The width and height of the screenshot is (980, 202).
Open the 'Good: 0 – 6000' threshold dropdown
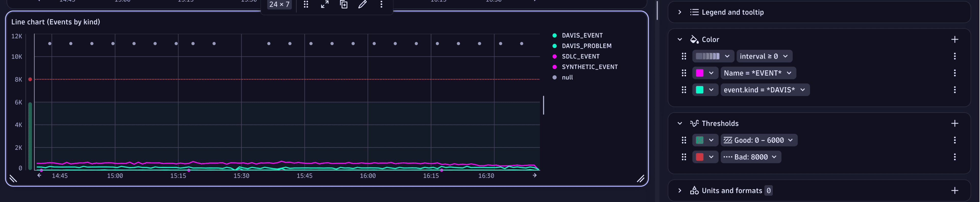tap(758, 140)
